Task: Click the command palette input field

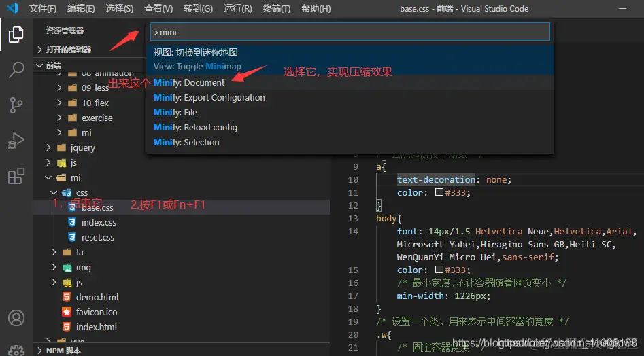Action: coord(350,31)
